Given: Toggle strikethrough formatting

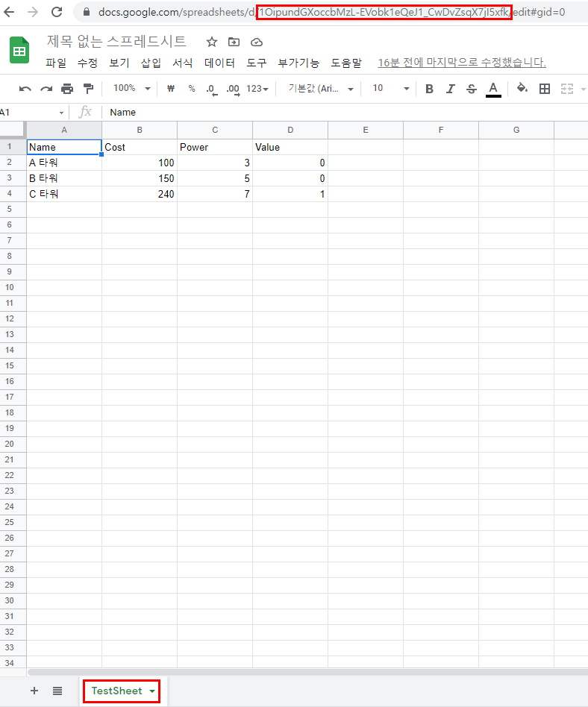Looking at the screenshot, I should (x=472, y=89).
